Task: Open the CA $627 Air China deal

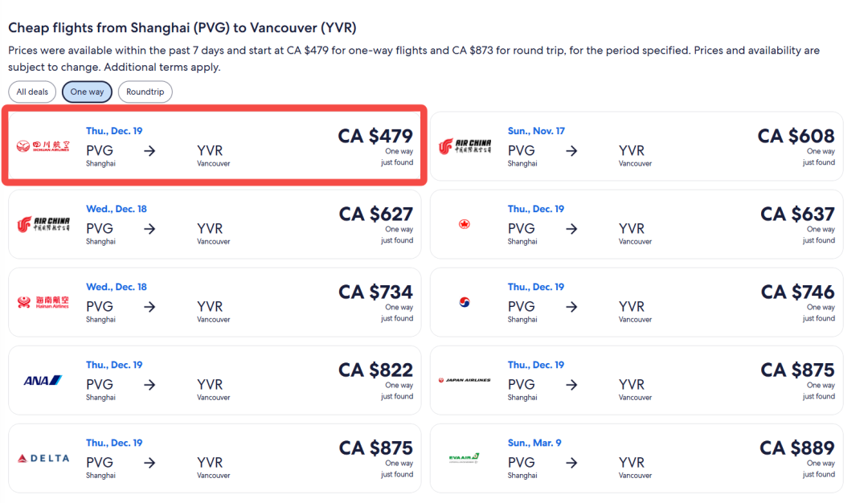Action: (215, 224)
